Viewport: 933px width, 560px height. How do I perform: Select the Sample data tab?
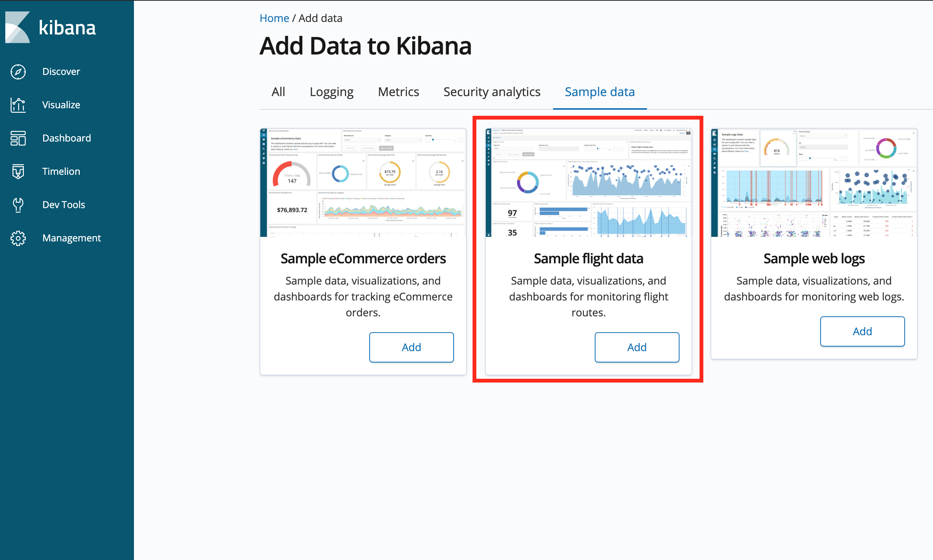point(600,92)
